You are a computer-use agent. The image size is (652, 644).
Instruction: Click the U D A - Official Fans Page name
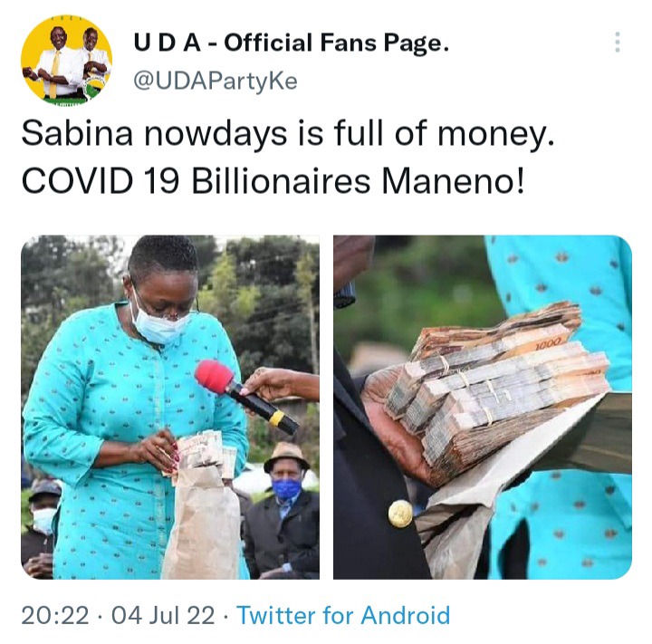click(x=291, y=43)
